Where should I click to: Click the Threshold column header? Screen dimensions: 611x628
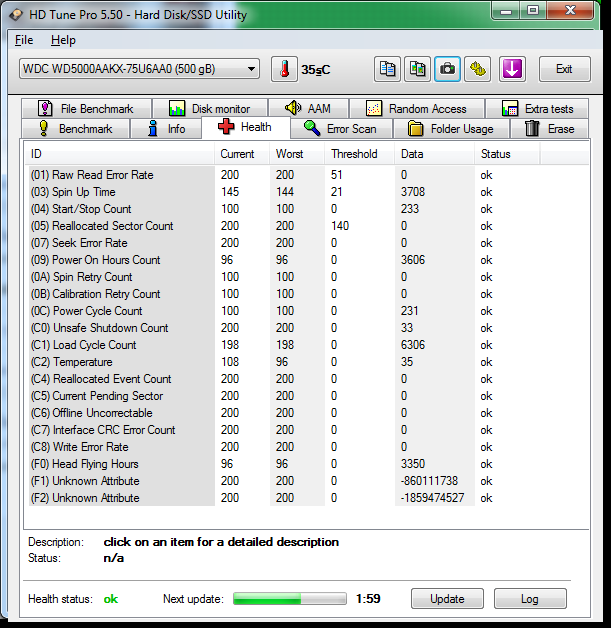360,154
